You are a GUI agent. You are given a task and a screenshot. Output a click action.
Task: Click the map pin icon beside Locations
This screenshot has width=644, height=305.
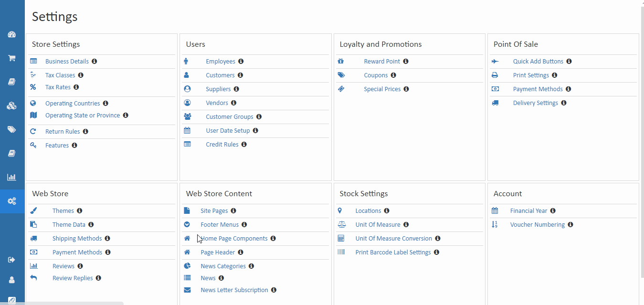coord(339,211)
